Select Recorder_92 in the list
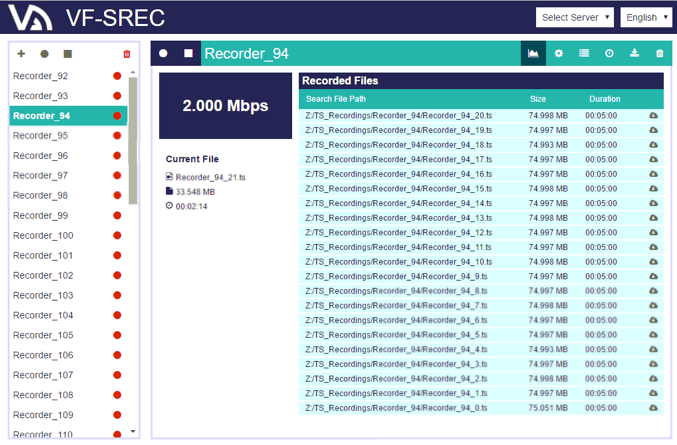 [x=41, y=76]
